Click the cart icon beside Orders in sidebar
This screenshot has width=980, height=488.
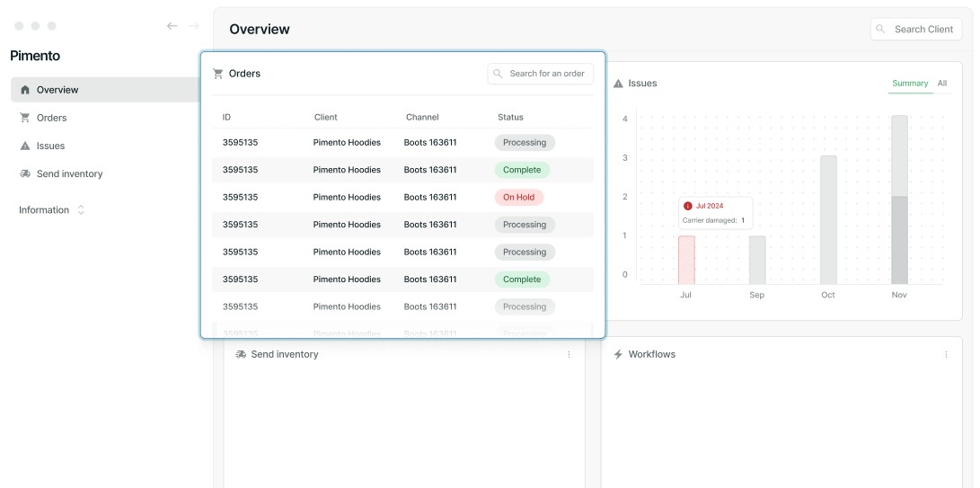coord(25,118)
